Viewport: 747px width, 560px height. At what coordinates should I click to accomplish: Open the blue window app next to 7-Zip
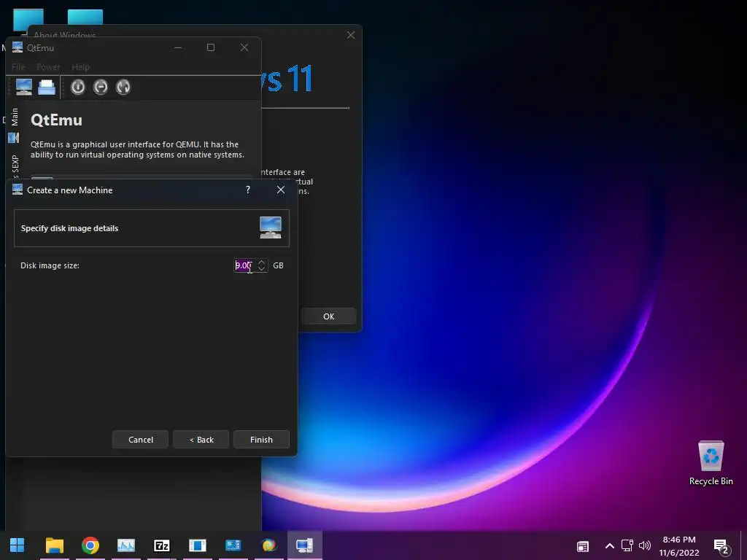[x=197, y=545]
